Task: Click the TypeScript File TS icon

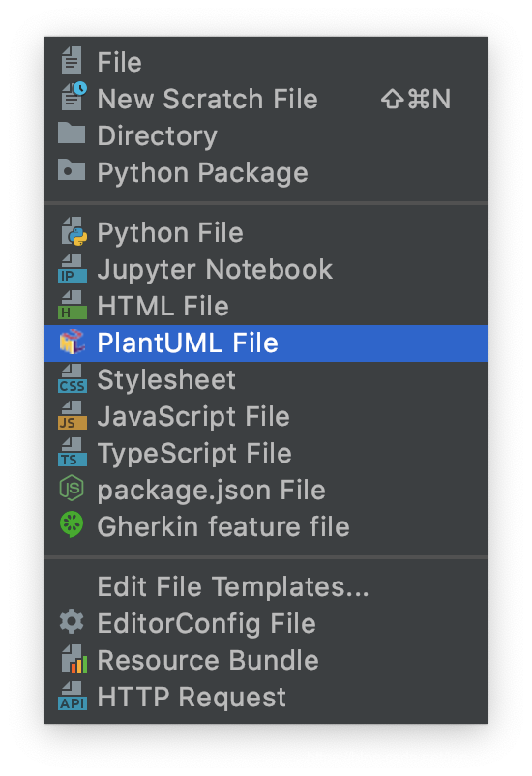Action: pyautogui.click(x=73, y=452)
